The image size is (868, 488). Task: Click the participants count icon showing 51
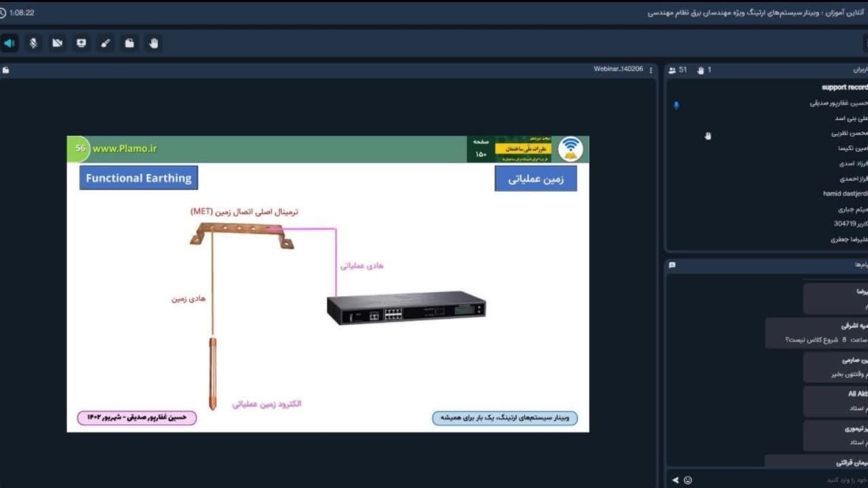pyautogui.click(x=672, y=70)
